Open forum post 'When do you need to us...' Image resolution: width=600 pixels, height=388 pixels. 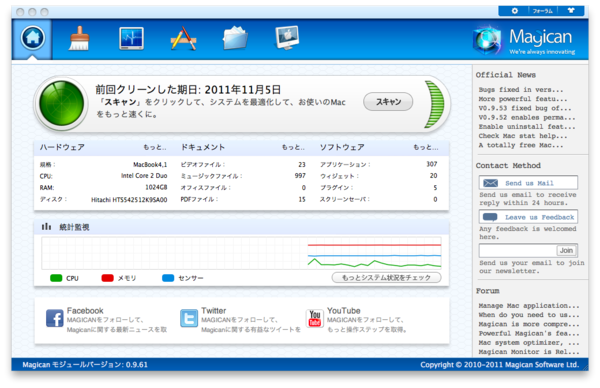point(529,315)
